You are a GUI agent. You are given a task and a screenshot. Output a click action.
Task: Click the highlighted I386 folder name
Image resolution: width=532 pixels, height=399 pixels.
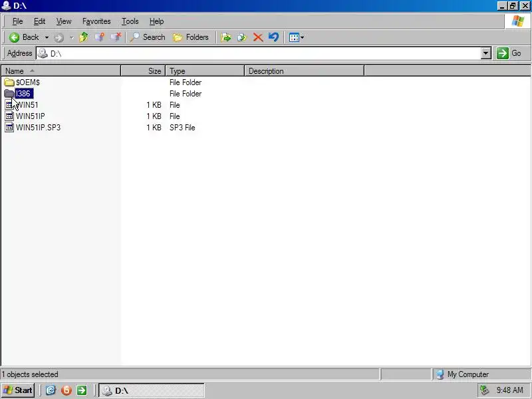(x=24, y=94)
